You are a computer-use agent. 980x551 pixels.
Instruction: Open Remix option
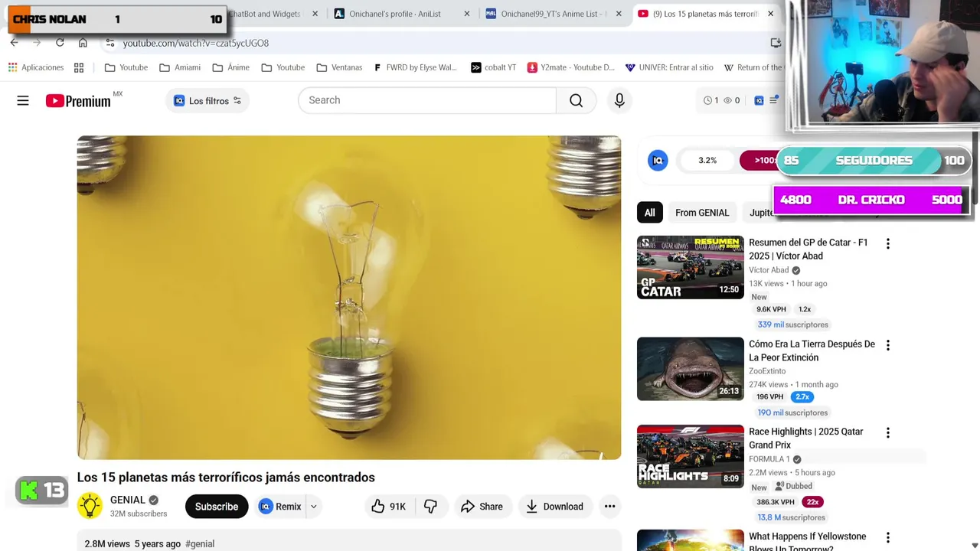click(x=280, y=507)
